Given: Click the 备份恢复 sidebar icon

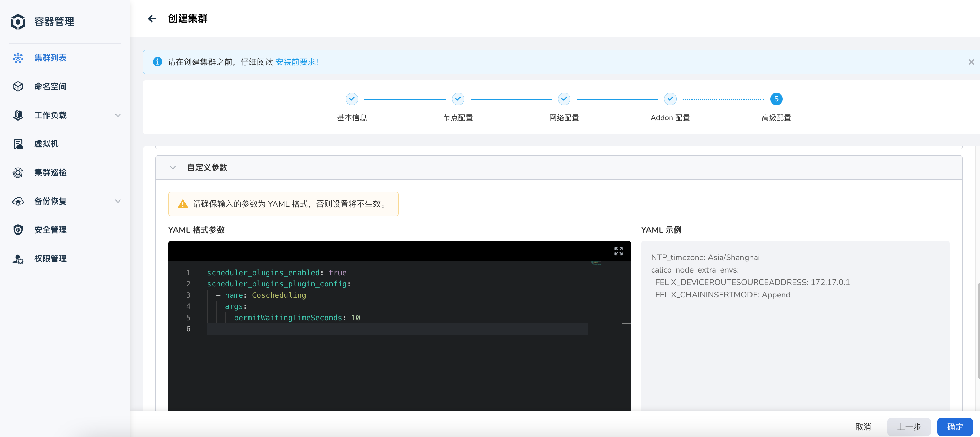Looking at the screenshot, I should tap(17, 201).
